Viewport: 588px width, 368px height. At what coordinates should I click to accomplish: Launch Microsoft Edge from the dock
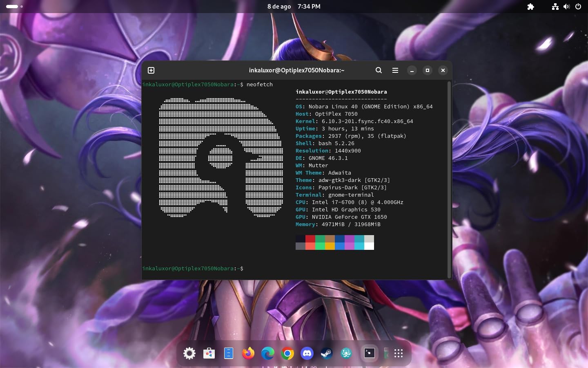268,353
